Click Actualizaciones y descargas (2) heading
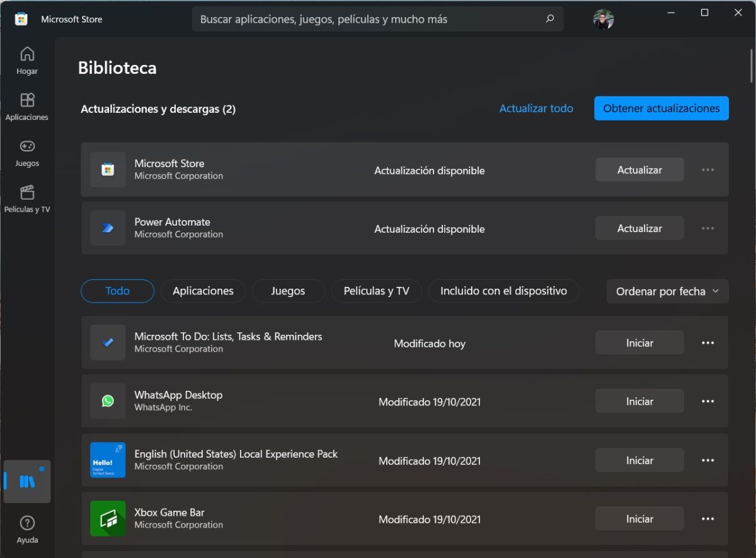Image resolution: width=756 pixels, height=558 pixels. 158,109
